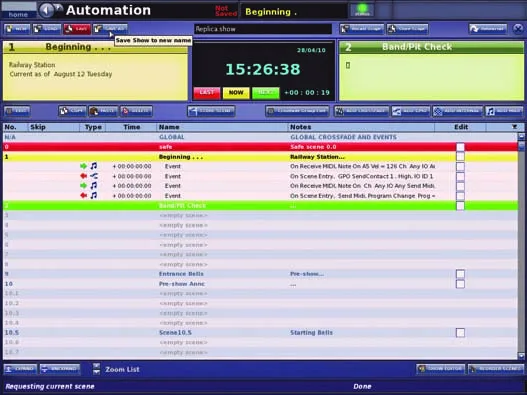Viewport: 527px width, 395px height.
Task: Close the Automation panel with X
Action: click(x=519, y=29)
